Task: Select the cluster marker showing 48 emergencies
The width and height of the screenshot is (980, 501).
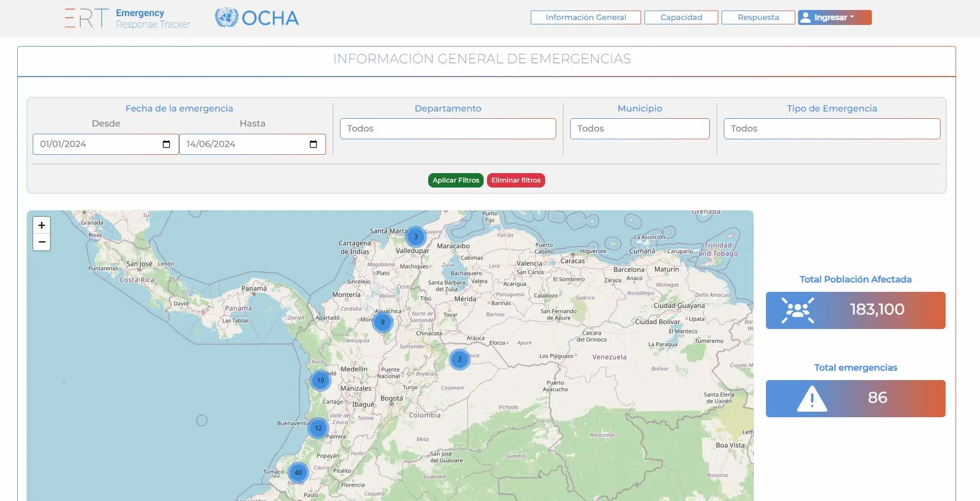Action: pos(298,472)
